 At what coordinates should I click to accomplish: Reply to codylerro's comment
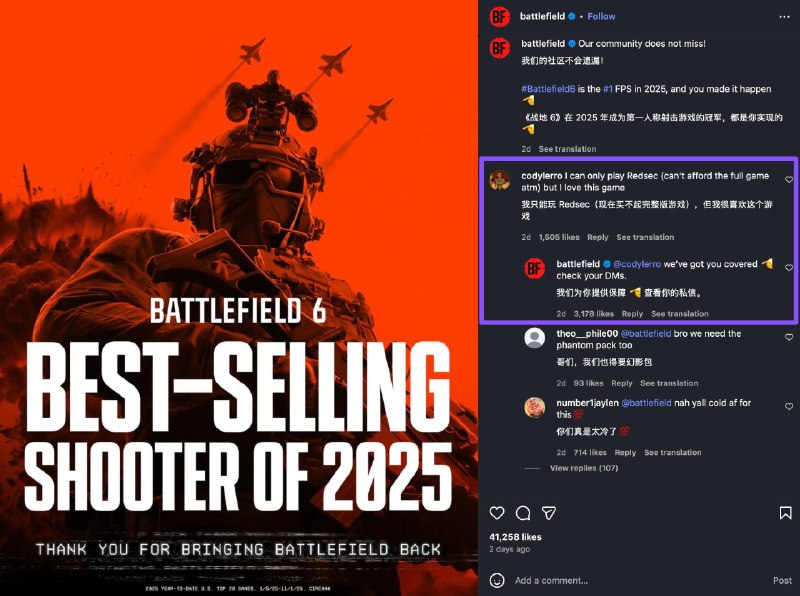tap(597, 237)
